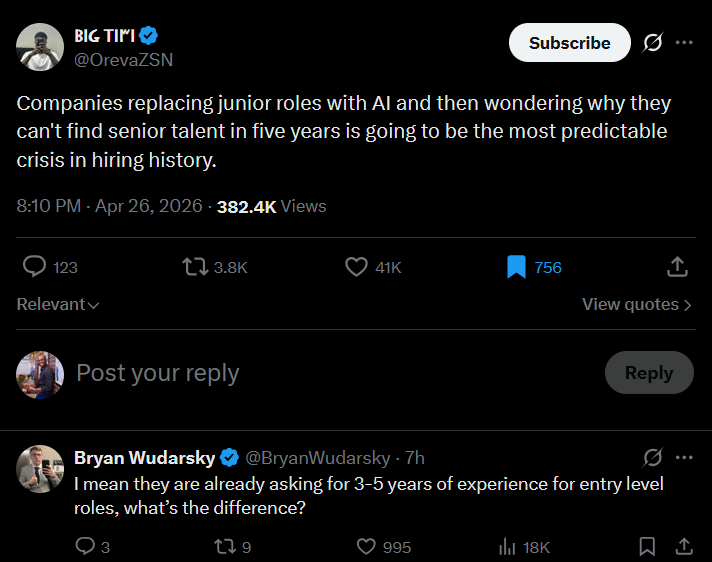The height and width of the screenshot is (562, 712).
Task: Like the main post with heart icon
Action: 356,267
